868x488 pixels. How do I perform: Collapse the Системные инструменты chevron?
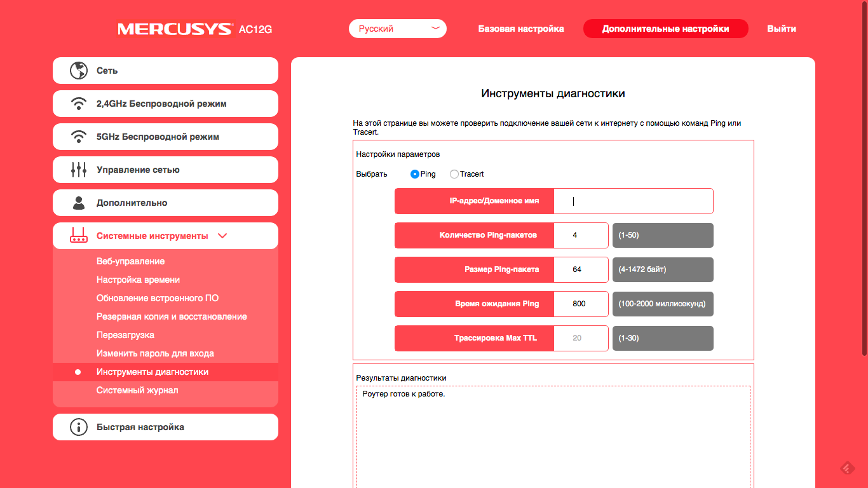pos(222,236)
